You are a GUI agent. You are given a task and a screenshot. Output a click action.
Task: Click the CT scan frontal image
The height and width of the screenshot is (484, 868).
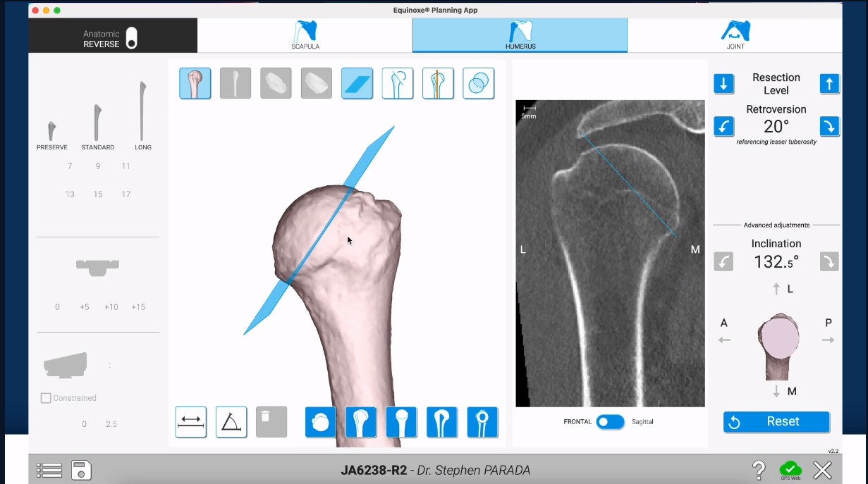tap(610, 253)
